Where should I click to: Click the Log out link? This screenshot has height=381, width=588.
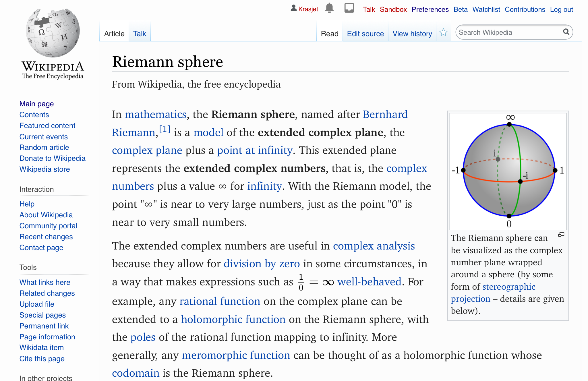point(561,9)
